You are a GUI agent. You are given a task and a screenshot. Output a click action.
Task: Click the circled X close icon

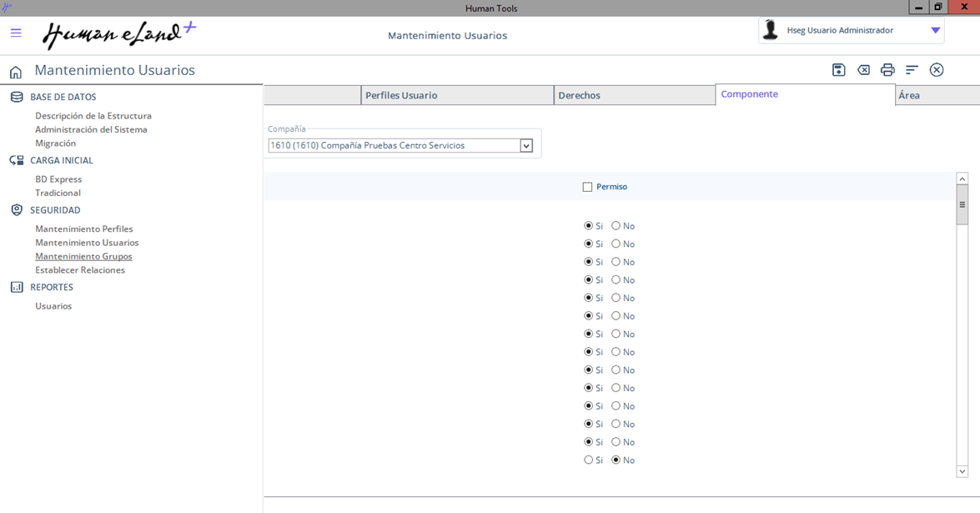[x=937, y=70]
